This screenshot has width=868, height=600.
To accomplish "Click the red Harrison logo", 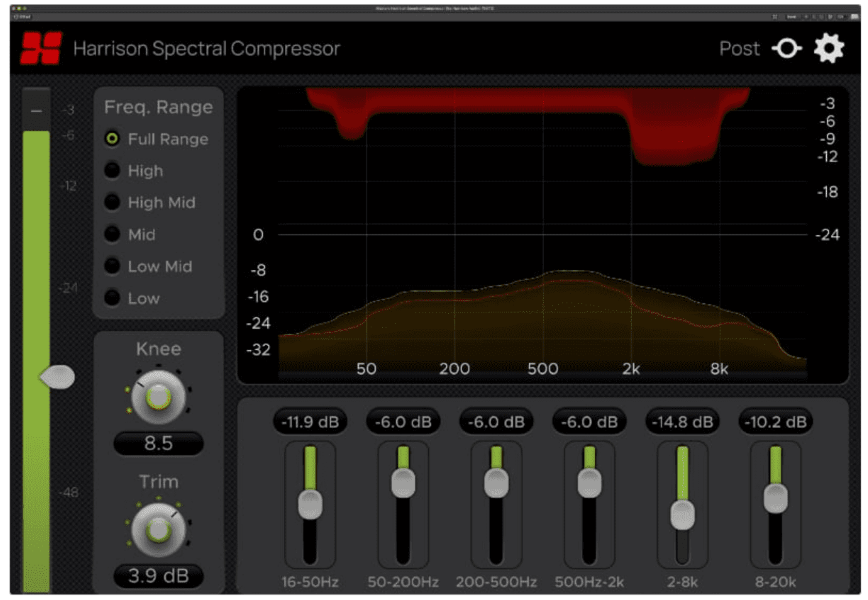I will tap(41, 48).
